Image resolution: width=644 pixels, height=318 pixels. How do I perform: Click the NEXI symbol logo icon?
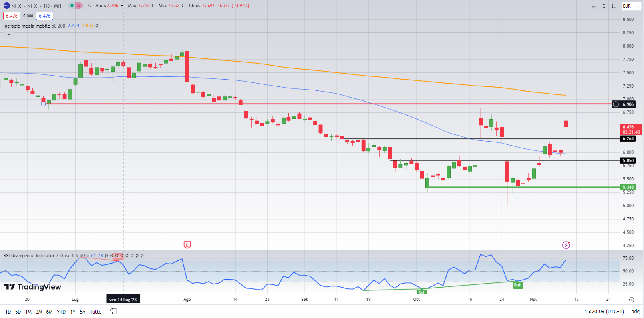pyautogui.click(x=6, y=6)
